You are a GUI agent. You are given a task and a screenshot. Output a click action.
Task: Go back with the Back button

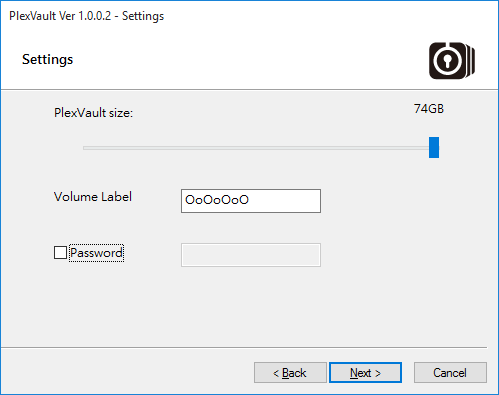(x=290, y=372)
